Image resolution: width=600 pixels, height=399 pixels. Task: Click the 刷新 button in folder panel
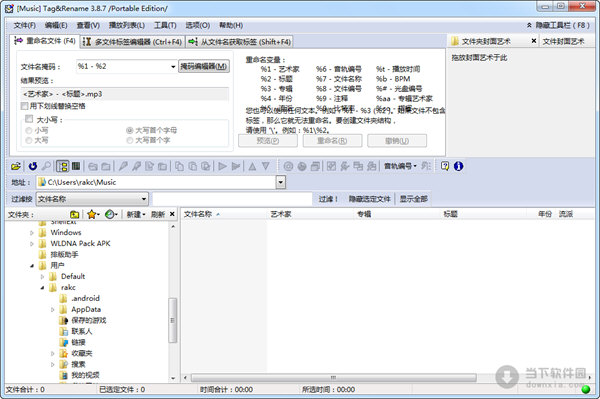158,215
